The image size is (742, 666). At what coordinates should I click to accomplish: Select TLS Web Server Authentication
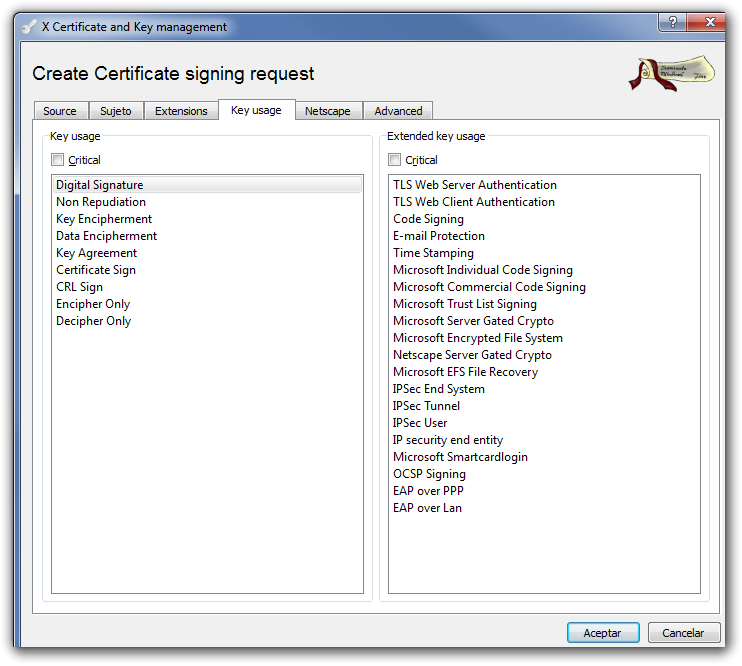coord(475,185)
